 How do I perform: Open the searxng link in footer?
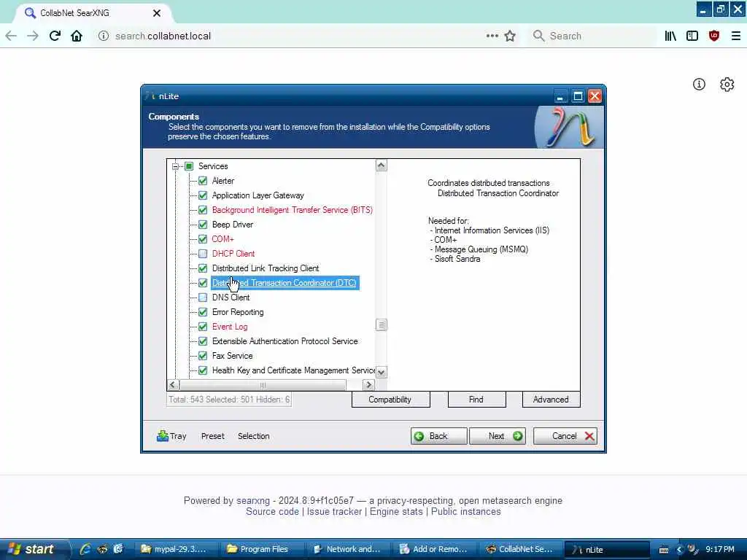coord(253,500)
